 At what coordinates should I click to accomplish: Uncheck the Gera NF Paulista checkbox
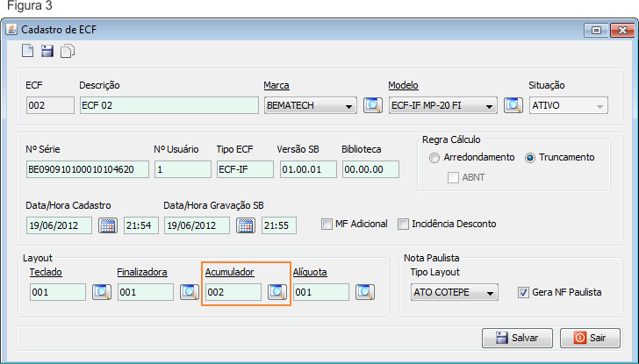pyautogui.click(x=524, y=292)
